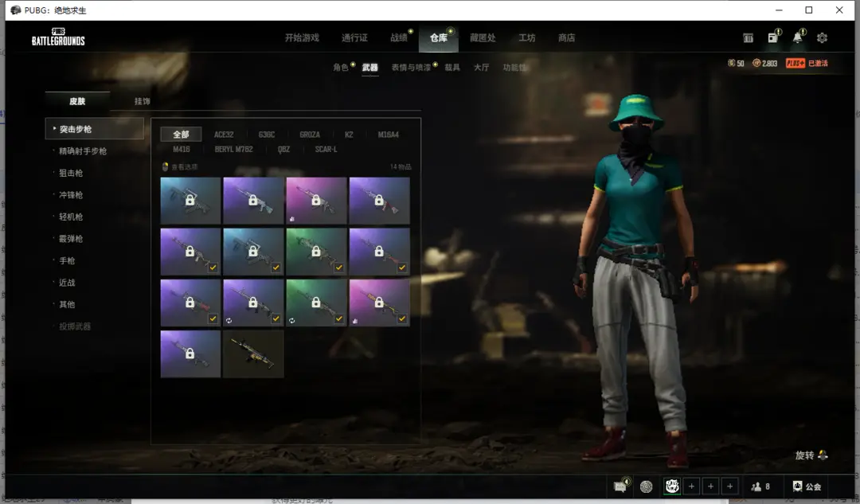Toggle checkmark on pink skin with bars icon
This screenshot has width=860, height=504.
[x=402, y=318]
